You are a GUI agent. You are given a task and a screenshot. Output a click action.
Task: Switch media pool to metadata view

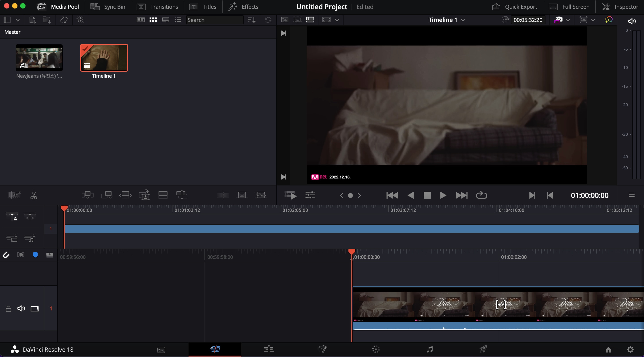click(140, 20)
